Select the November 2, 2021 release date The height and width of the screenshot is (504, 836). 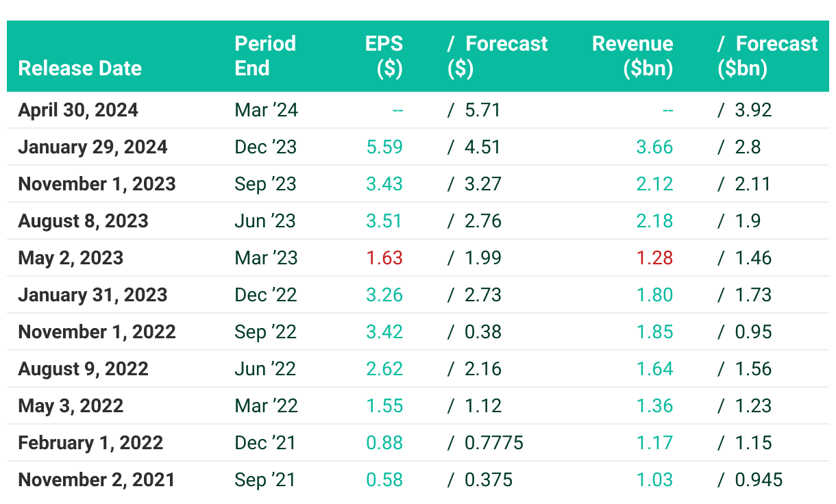coord(97,480)
